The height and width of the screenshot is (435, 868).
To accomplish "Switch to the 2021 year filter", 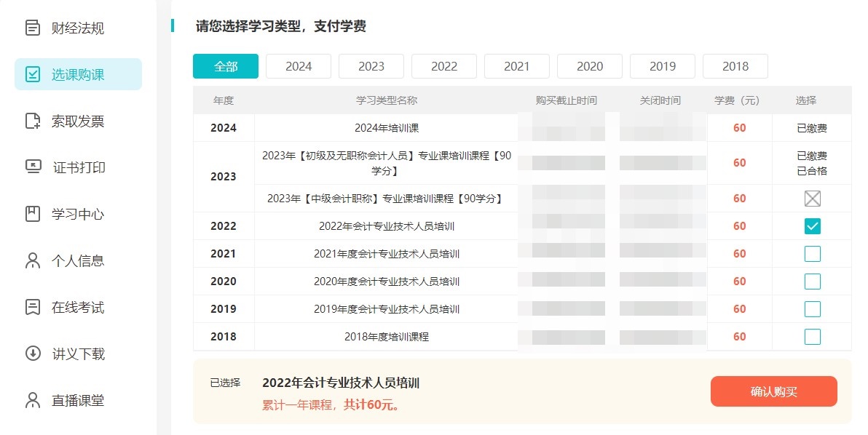I will pos(516,65).
